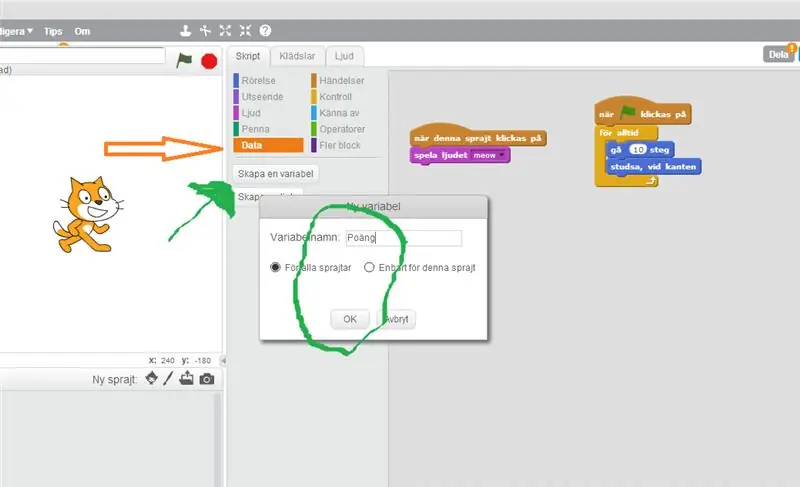Cancel dialog with Avbryt button

coord(396,319)
